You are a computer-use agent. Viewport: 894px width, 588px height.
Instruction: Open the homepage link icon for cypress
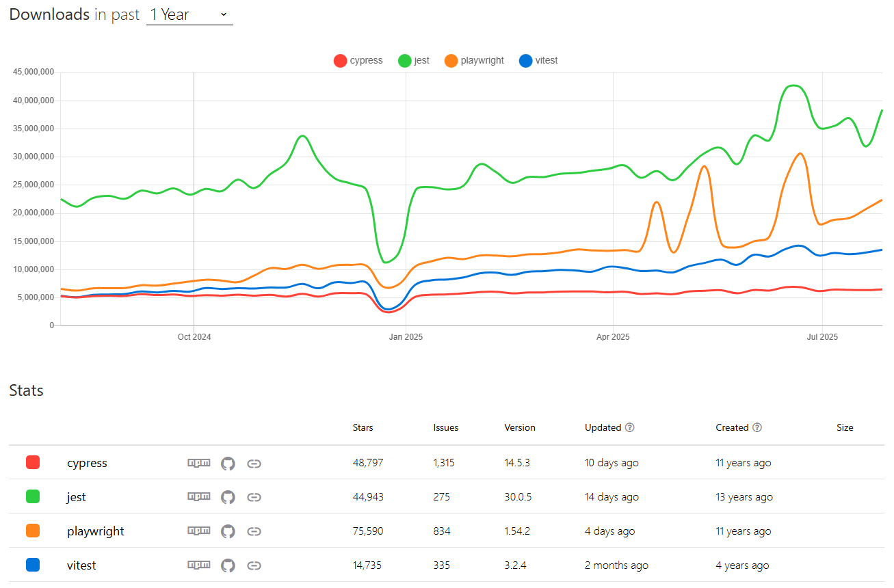click(254, 464)
